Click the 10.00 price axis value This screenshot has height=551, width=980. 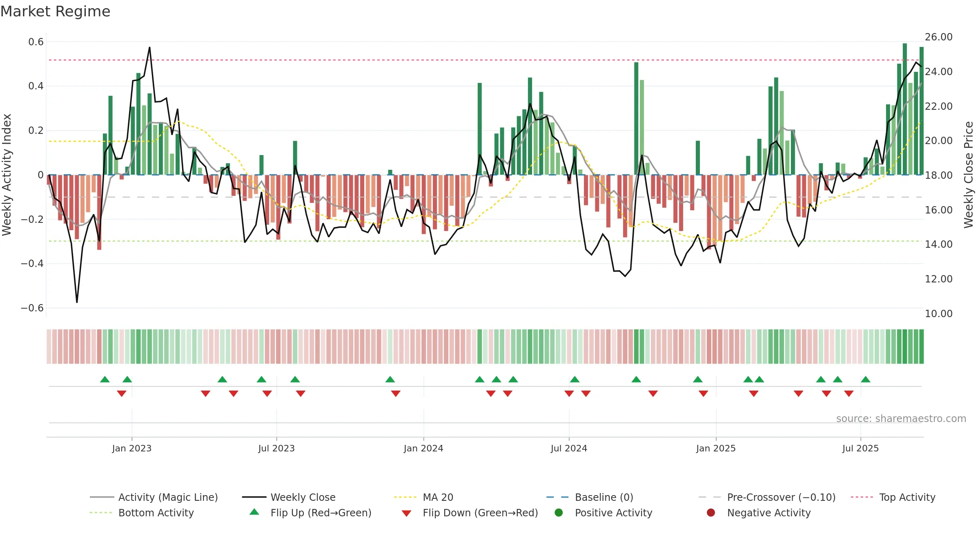coord(938,314)
